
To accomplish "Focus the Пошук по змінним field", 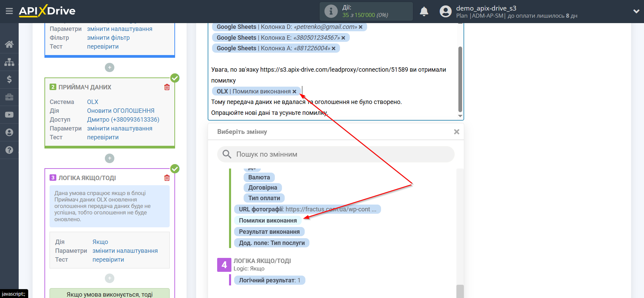I will point(336,154).
